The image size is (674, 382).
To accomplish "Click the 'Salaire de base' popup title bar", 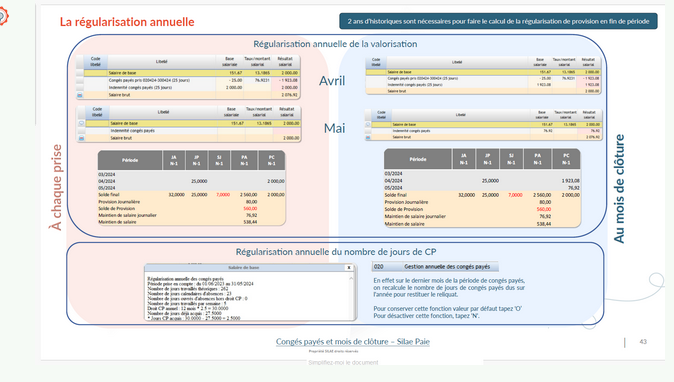I will 245,267.
